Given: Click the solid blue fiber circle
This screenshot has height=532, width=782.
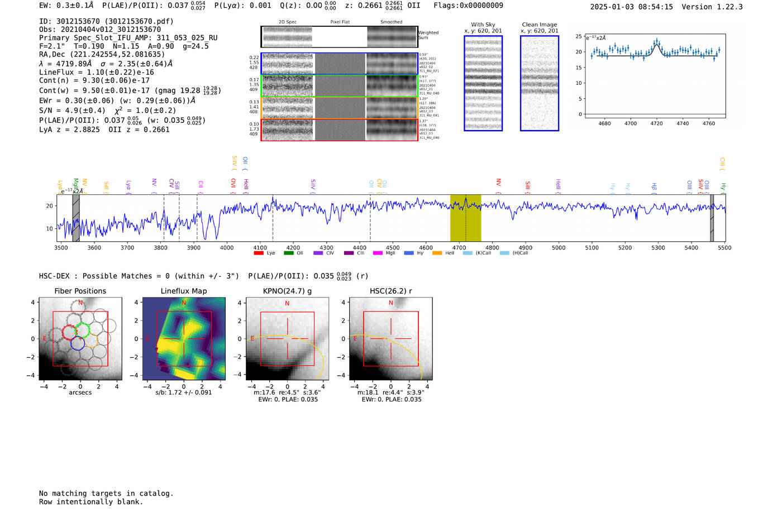Looking at the screenshot, I should [78, 343].
